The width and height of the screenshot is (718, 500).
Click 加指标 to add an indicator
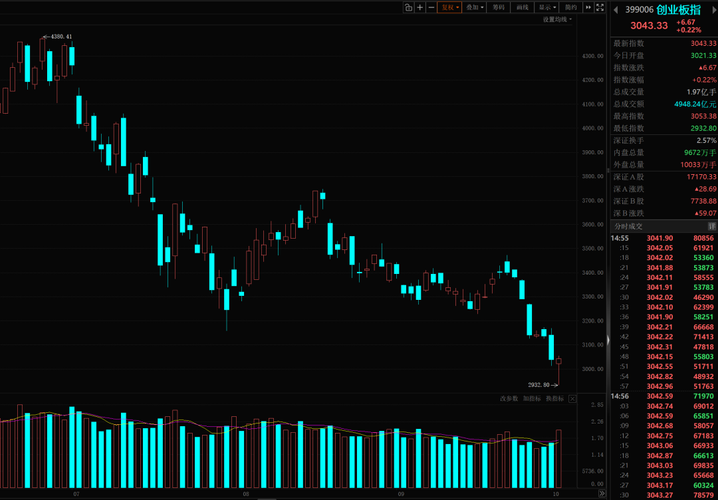tap(532, 399)
